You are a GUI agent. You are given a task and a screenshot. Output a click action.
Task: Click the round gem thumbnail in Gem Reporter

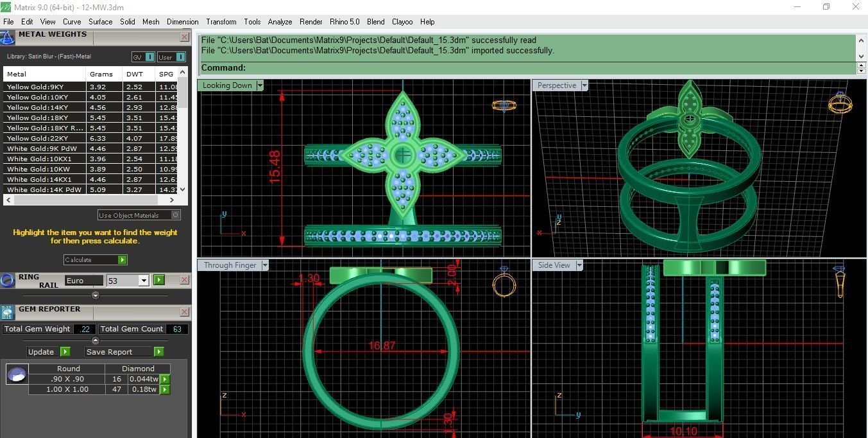click(x=17, y=374)
